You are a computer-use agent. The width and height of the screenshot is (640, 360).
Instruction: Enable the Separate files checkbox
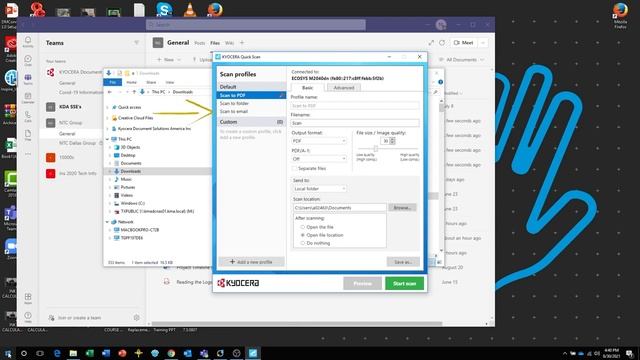294,169
